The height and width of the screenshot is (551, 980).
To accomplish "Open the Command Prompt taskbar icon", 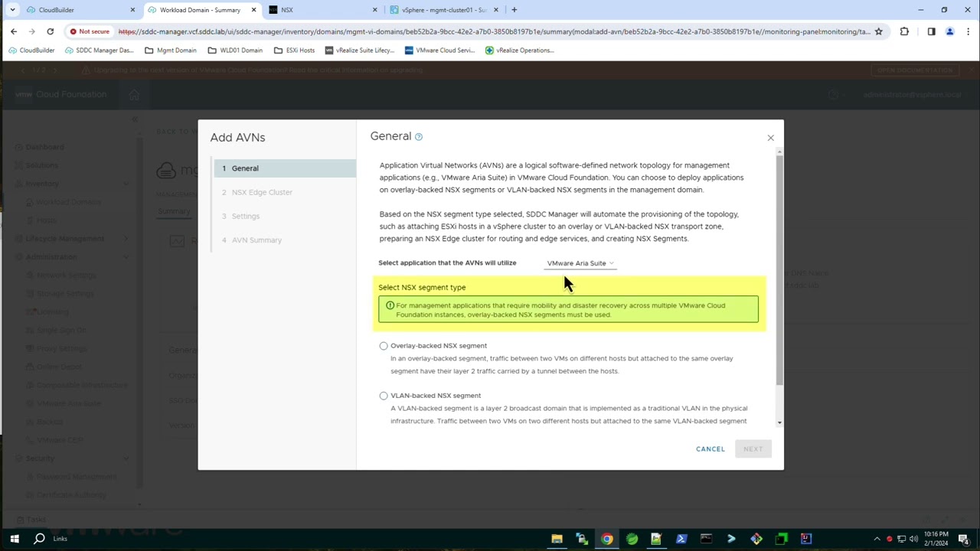I will click(x=706, y=539).
